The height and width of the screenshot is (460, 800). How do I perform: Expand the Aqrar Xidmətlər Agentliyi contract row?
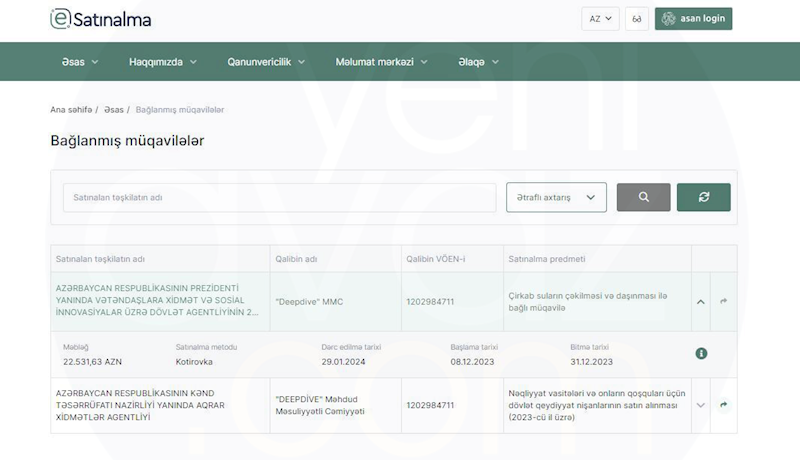(x=701, y=405)
